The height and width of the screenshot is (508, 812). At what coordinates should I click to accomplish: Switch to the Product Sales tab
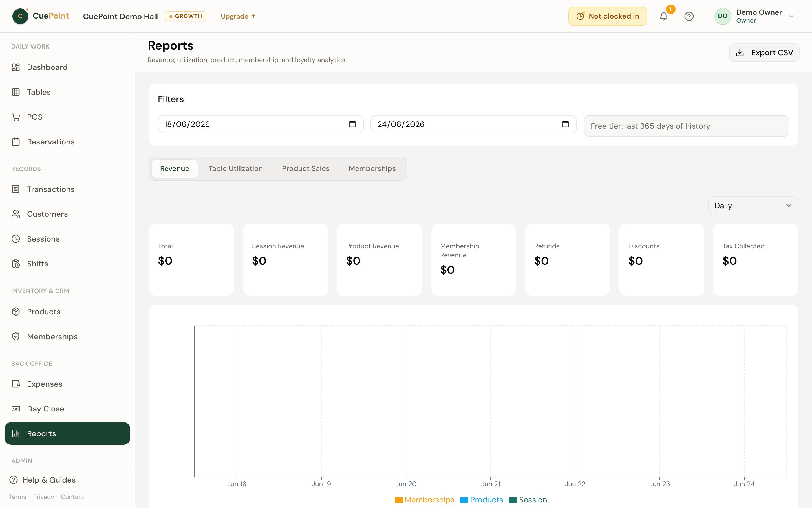click(x=306, y=169)
